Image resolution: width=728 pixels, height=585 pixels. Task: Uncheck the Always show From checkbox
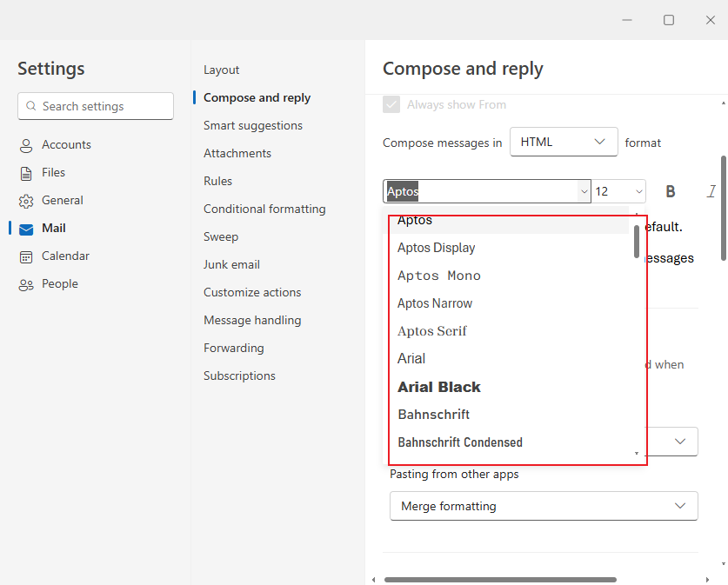click(x=391, y=105)
